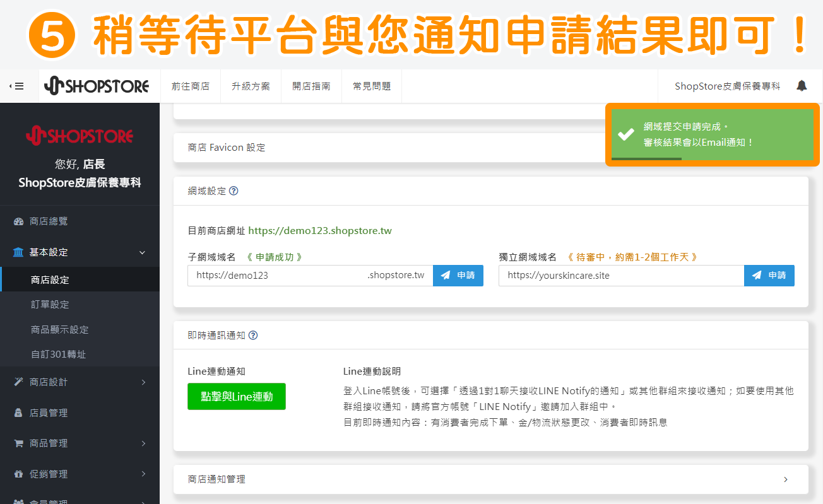Viewport: 823px width, 504px height.
Task: Click the green 點擊與Line連動 button
Action: coord(237,396)
